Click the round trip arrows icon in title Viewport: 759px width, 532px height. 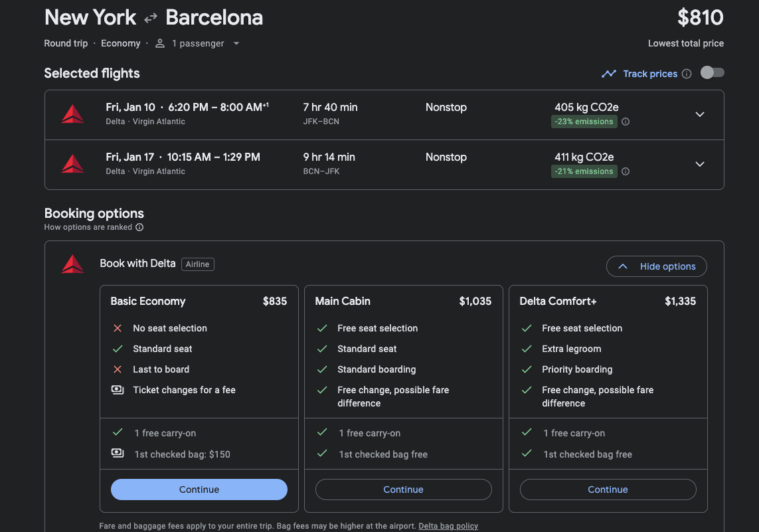click(x=151, y=19)
